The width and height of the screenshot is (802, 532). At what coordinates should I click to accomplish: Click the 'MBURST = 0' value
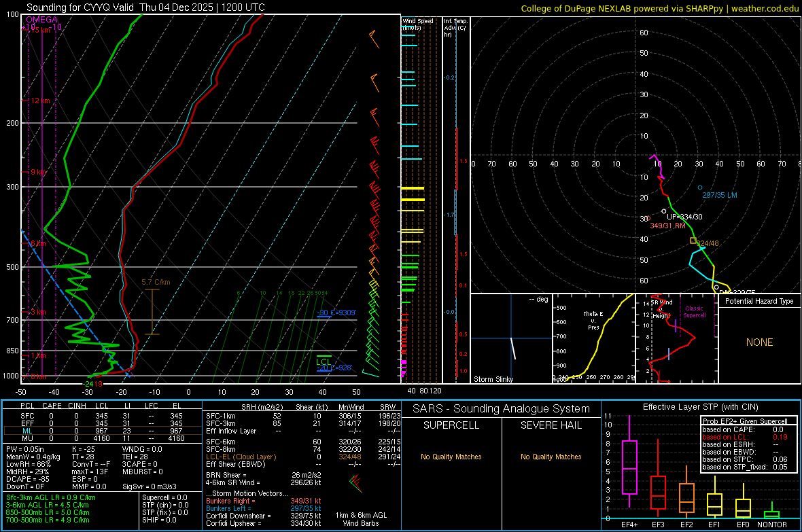(143, 472)
